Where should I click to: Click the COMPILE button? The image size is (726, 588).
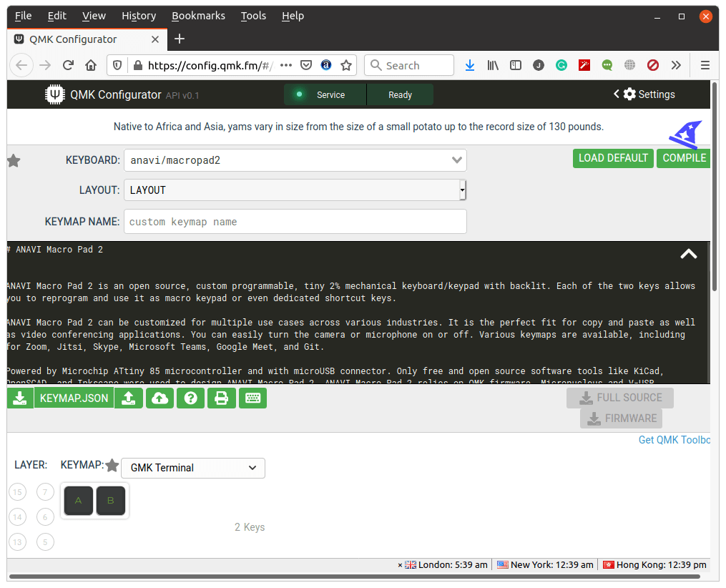pos(684,158)
